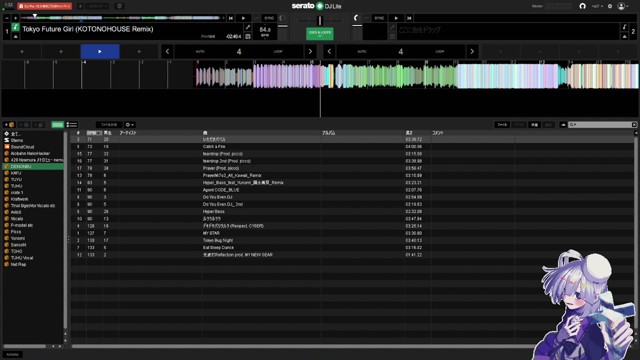Jump deck 2 to the track start
The image size is (640, 360).
[409, 18]
